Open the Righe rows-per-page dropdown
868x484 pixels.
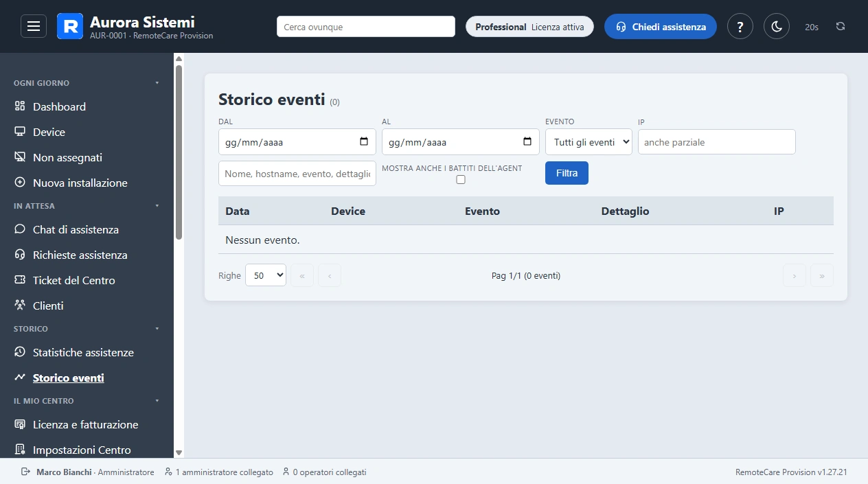[x=266, y=275]
